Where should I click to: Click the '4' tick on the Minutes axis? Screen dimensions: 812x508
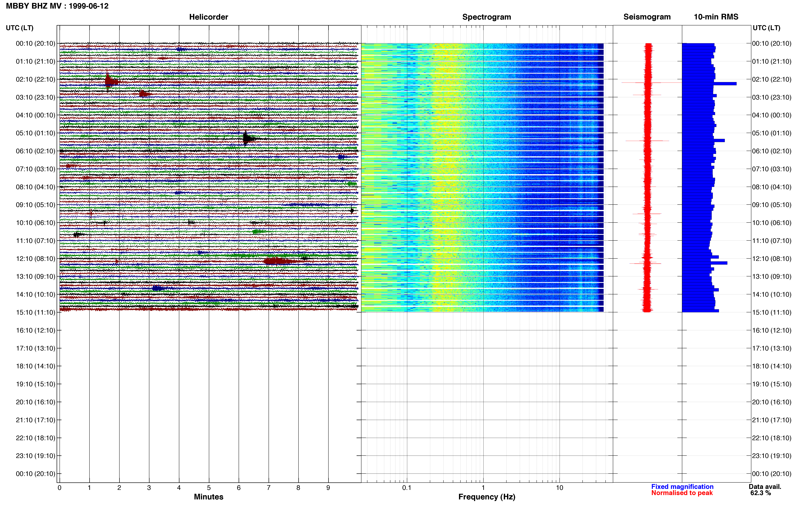tap(179, 488)
